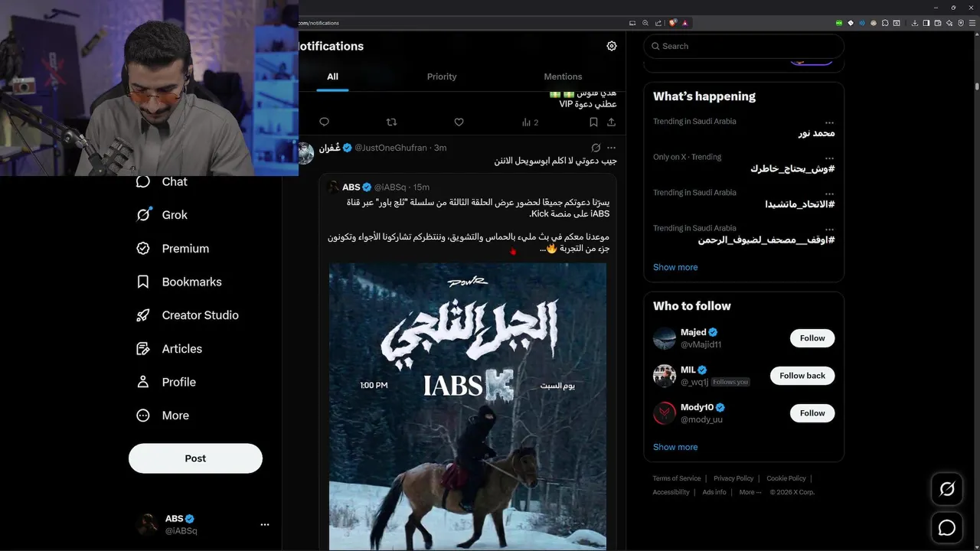Click Brave Rewards triangle icon
The image size is (980, 551).
coord(685,23)
